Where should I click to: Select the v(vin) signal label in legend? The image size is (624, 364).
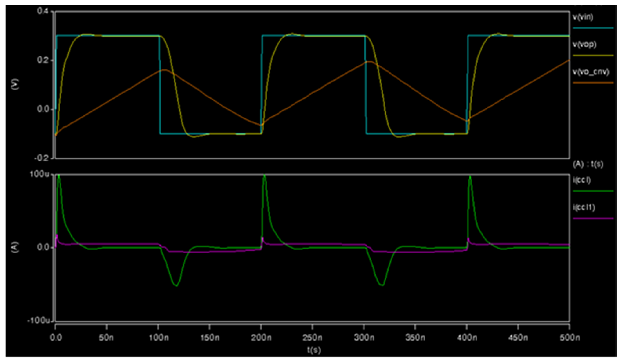(583, 18)
